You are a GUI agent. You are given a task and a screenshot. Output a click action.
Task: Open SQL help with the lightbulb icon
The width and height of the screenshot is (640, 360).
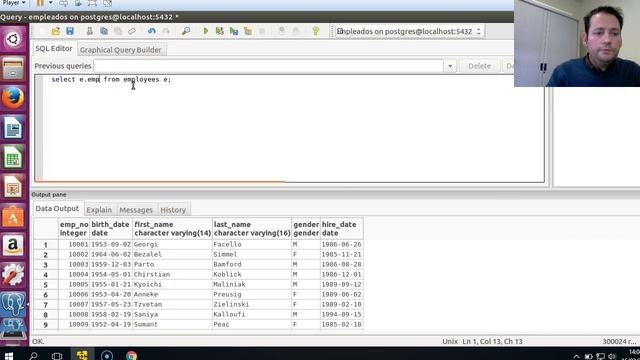pos(316,31)
